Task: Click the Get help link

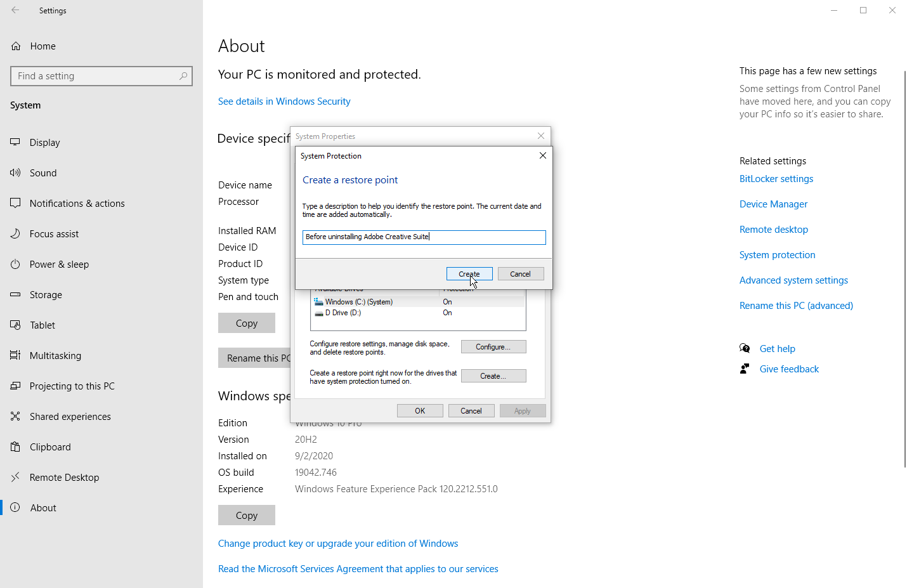Action: click(x=778, y=349)
